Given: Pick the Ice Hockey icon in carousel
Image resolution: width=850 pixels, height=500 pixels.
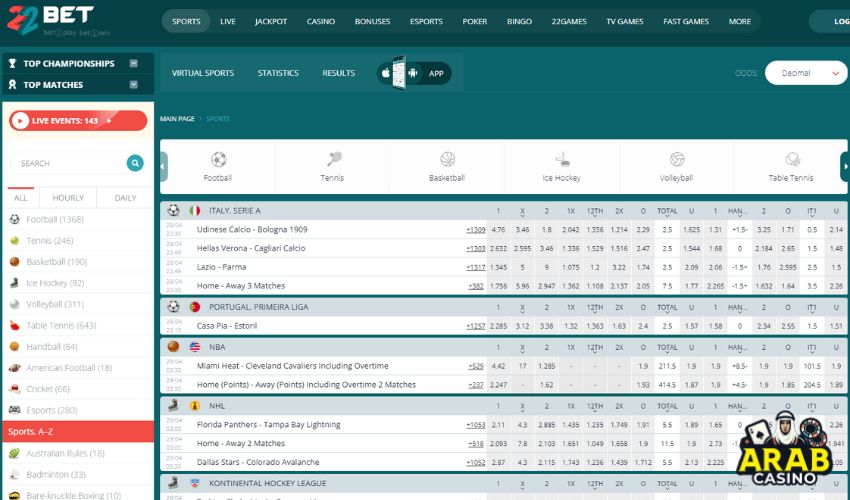Looking at the screenshot, I should pos(562,159).
